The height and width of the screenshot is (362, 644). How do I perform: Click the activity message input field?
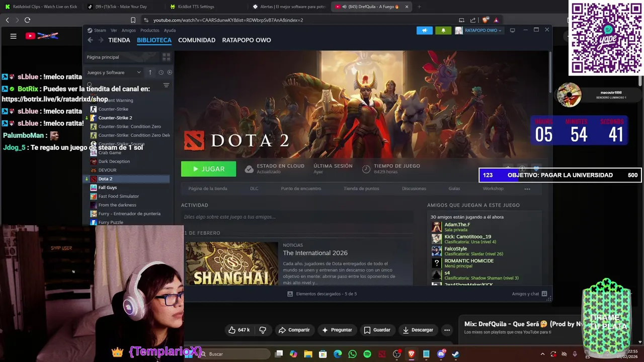click(x=297, y=217)
